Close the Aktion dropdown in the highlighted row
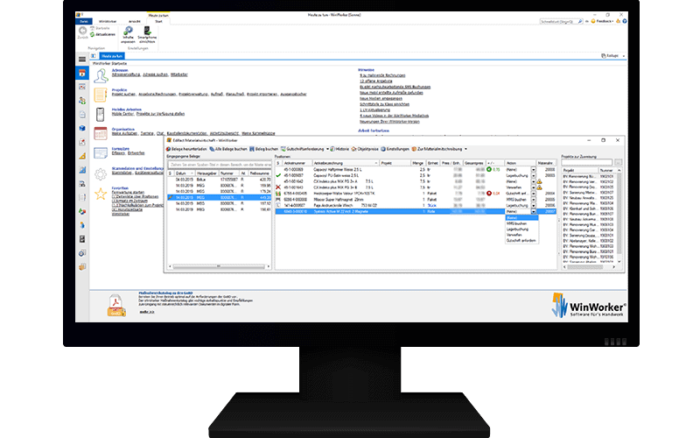The height and width of the screenshot is (438, 700). [x=533, y=212]
